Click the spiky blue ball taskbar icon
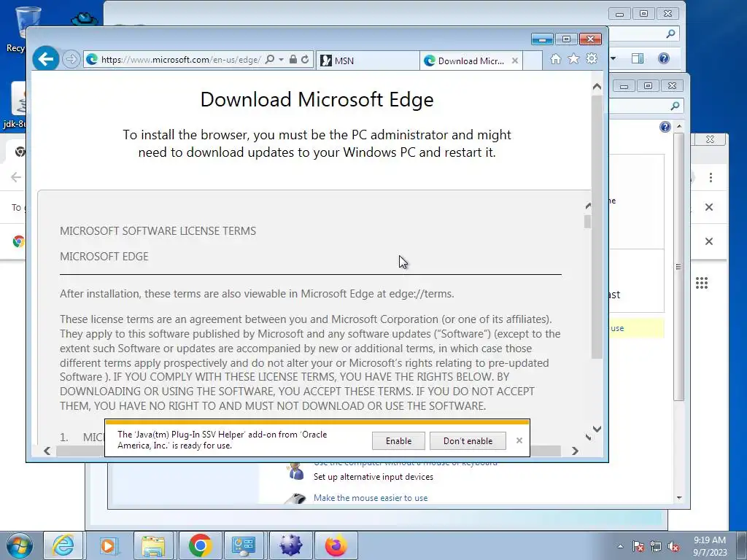Image resolution: width=747 pixels, height=560 pixels. [x=290, y=545]
